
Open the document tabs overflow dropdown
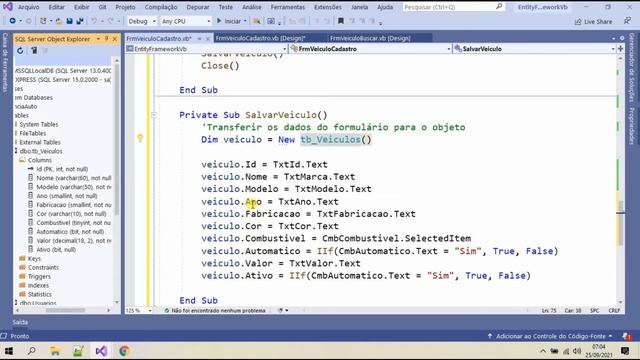[613, 38]
